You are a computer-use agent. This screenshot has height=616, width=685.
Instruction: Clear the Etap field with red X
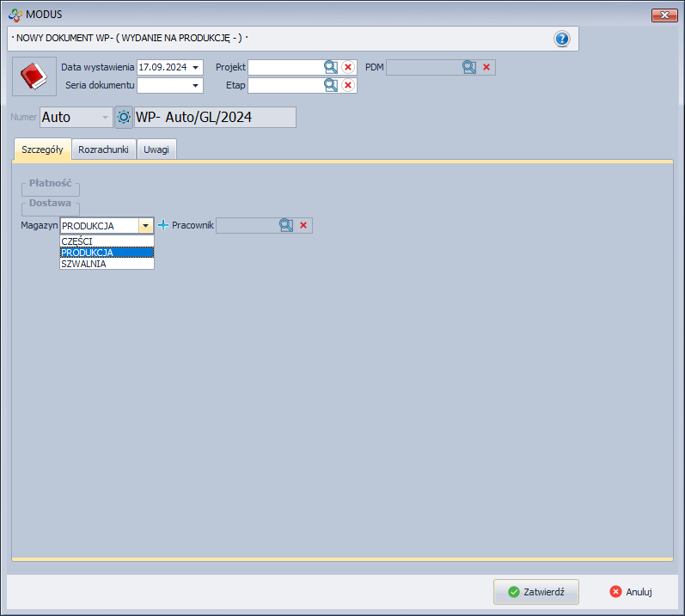click(348, 85)
